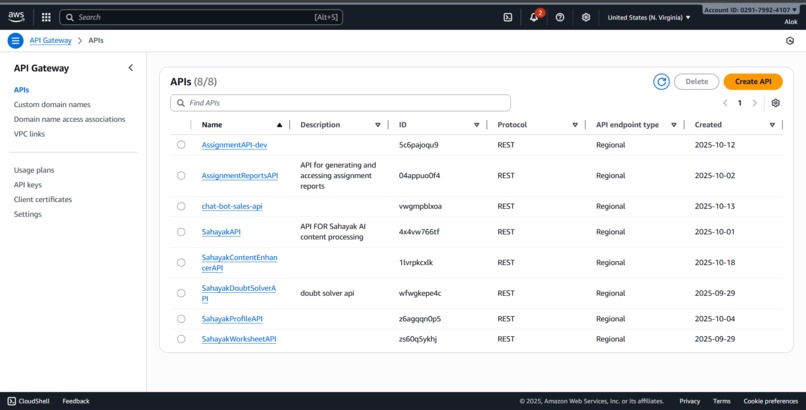
Task: Sort by the Description column arrow
Action: (378, 125)
